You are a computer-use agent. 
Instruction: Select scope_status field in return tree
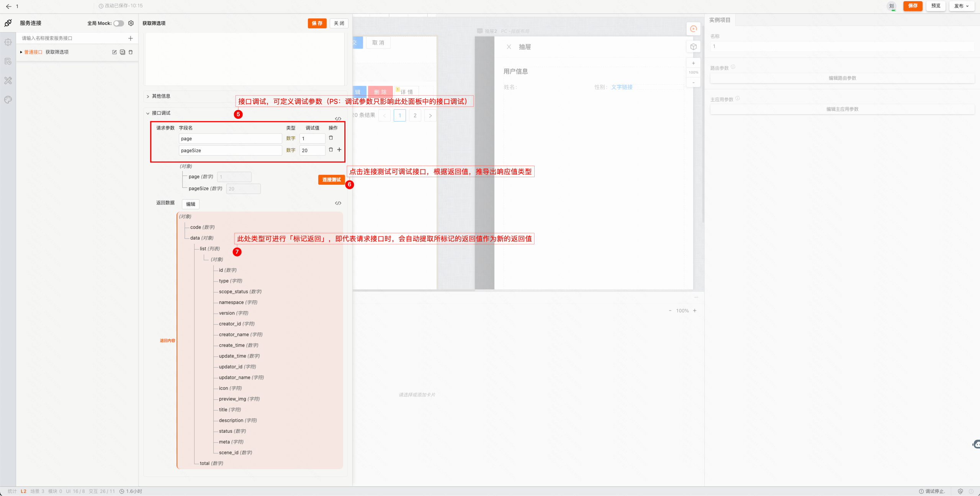[240, 292]
